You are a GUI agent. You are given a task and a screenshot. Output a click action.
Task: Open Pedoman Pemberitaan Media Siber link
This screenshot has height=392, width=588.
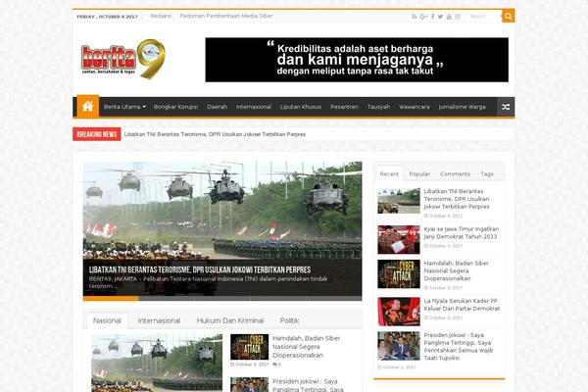click(x=226, y=16)
